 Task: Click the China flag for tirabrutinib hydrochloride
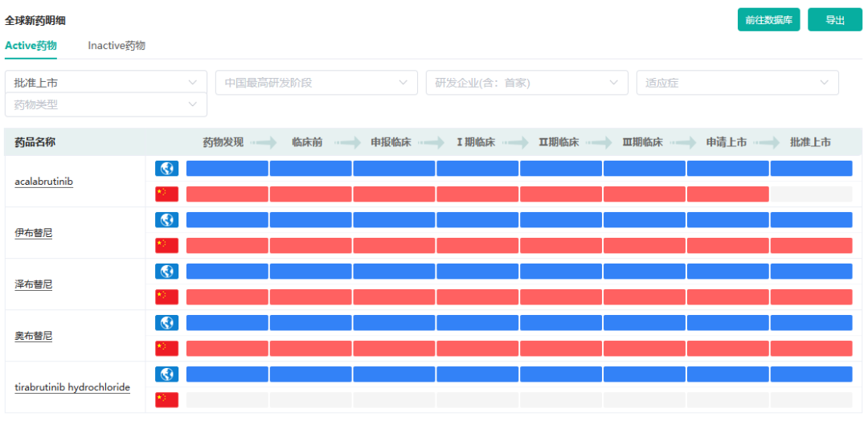166,399
